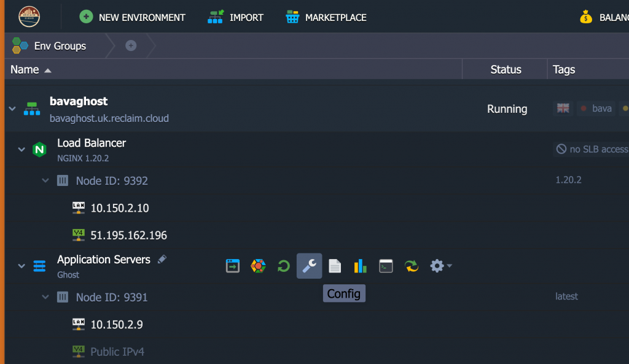Collapse the bavaghost environment
The image size is (629, 364).
click(x=12, y=109)
